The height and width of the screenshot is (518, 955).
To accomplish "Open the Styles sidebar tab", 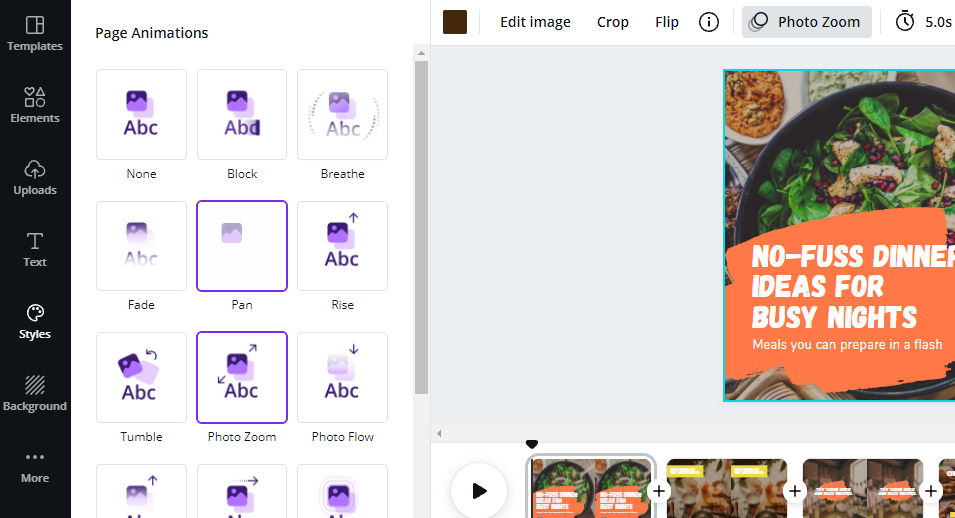I will click(x=35, y=322).
